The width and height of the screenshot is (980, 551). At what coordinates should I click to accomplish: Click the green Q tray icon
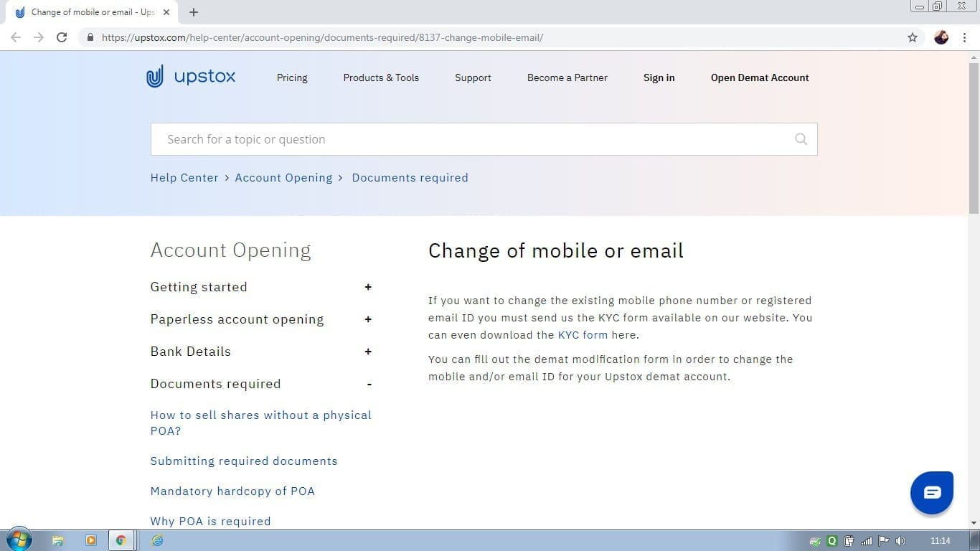pyautogui.click(x=832, y=541)
